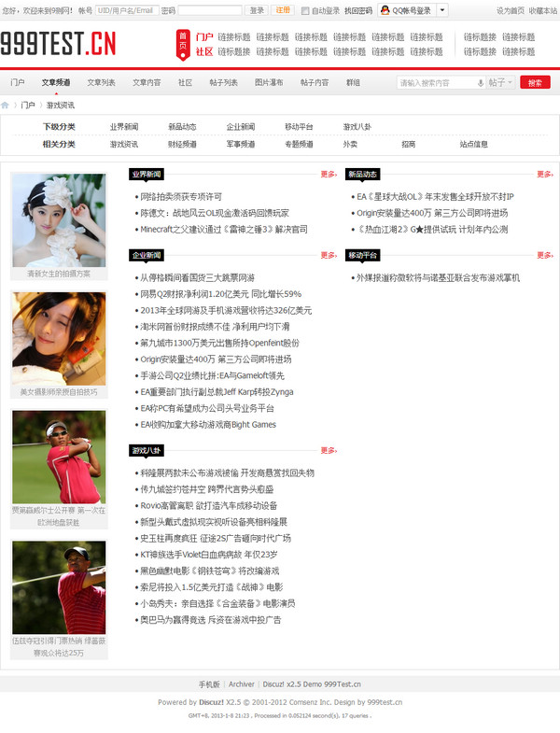Image resolution: width=560 pixels, height=733 pixels.
Task: Open the 群组 nav tab
Action: point(353,82)
